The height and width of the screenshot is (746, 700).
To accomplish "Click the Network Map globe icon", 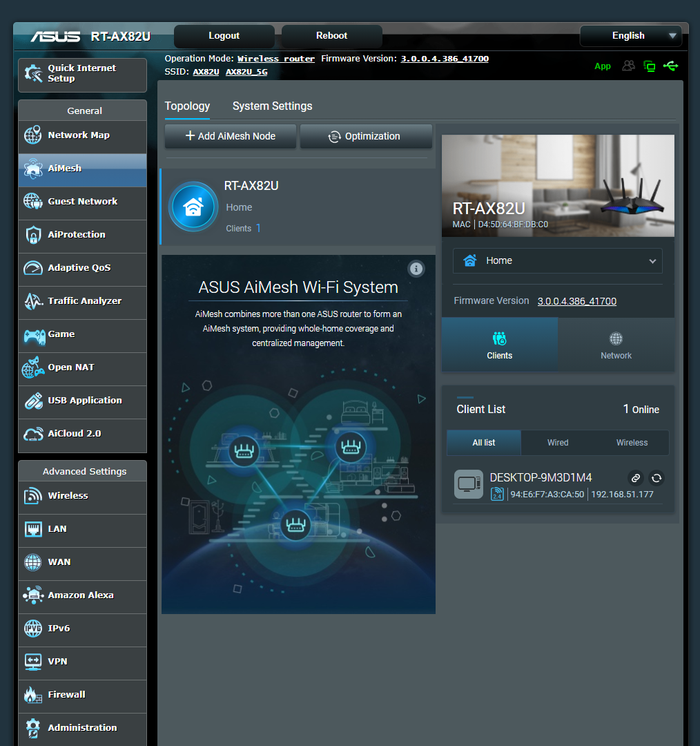I will (x=33, y=135).
